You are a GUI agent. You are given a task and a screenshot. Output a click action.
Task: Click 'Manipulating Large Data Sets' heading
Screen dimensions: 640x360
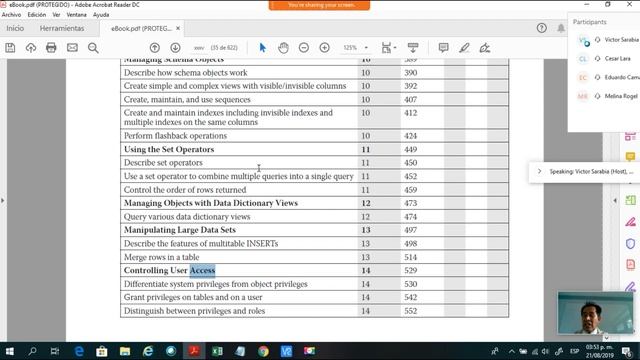click(180, 230)
